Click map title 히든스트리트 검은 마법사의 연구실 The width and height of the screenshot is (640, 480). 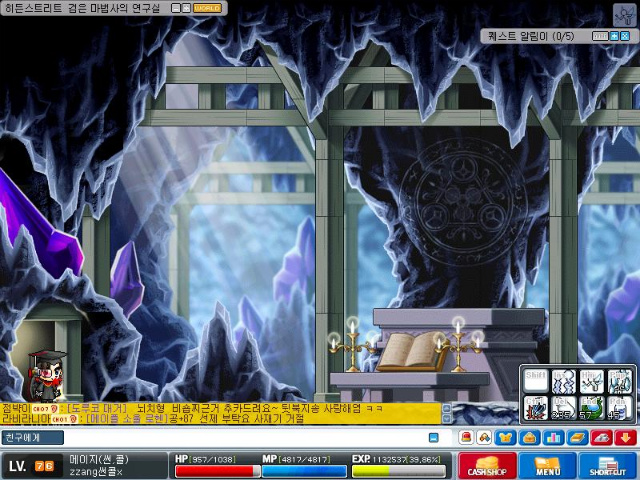(82, 8)
